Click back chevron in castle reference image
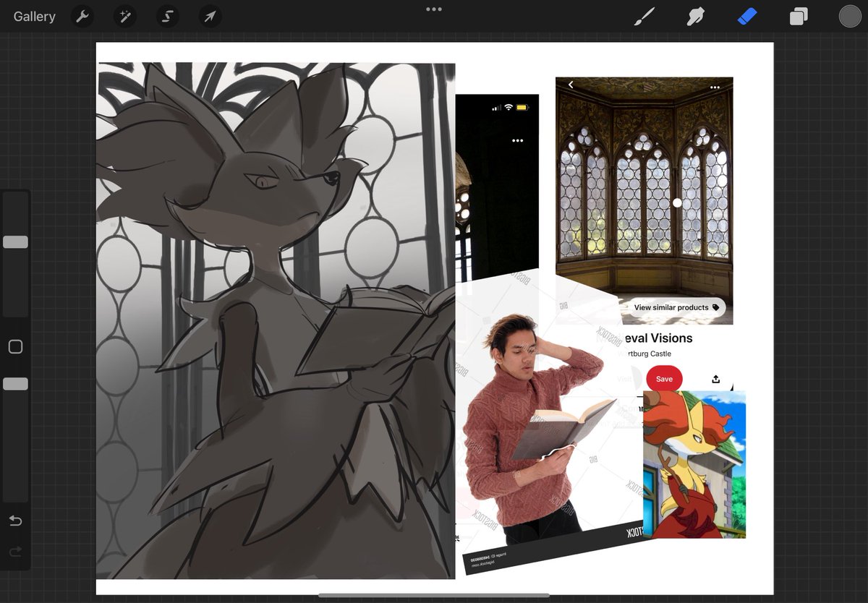 click(571, 85)
